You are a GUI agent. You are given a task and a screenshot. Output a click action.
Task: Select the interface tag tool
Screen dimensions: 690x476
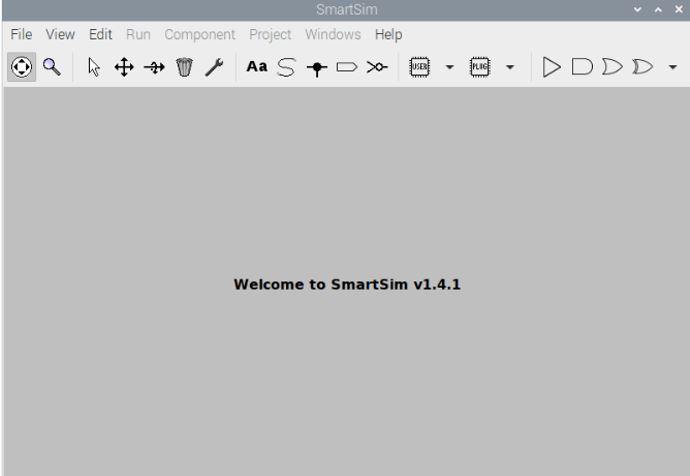(346, 67)
